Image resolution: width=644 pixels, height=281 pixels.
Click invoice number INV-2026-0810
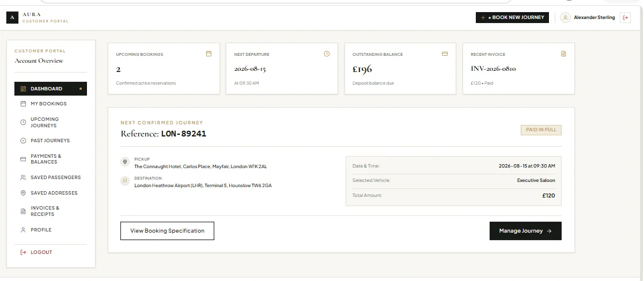click(x=493, y=69)
